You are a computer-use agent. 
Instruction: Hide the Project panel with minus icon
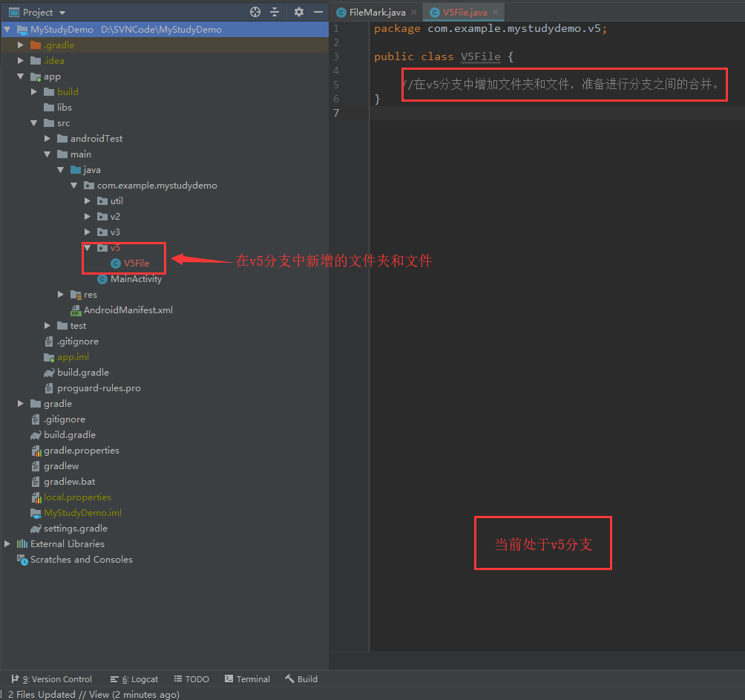(x=318, y=13)
